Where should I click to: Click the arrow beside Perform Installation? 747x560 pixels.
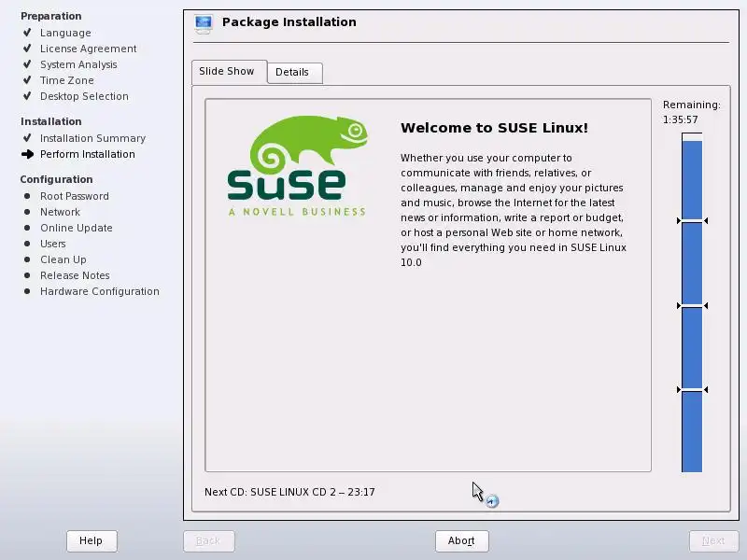28,154
